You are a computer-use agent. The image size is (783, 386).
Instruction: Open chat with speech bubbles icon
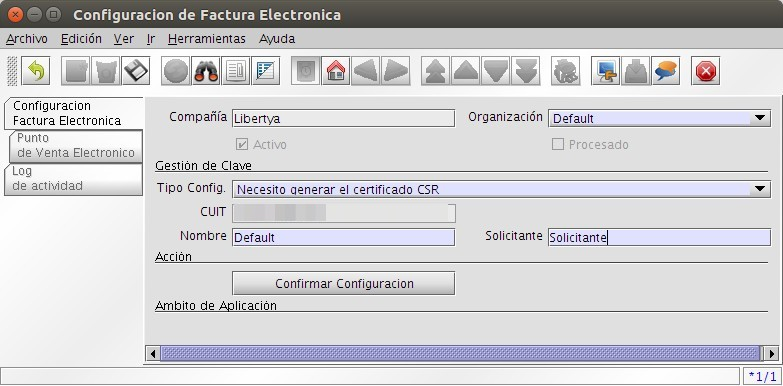666,71
